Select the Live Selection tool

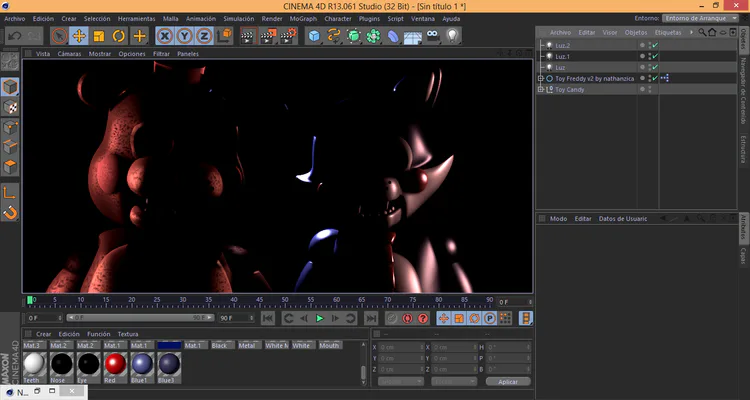[59, 36]
